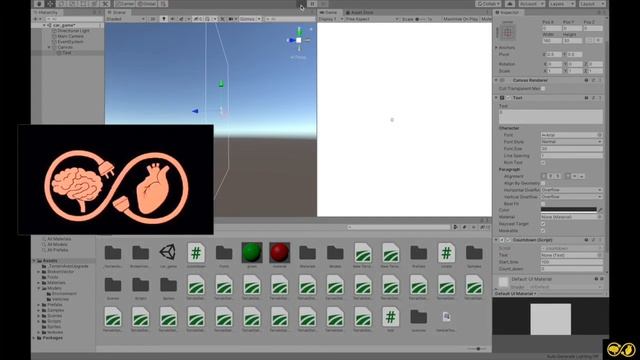Select the custom editor tools icon
The image size is (640, 360).
pyautogui.click(x=105, y=4)
